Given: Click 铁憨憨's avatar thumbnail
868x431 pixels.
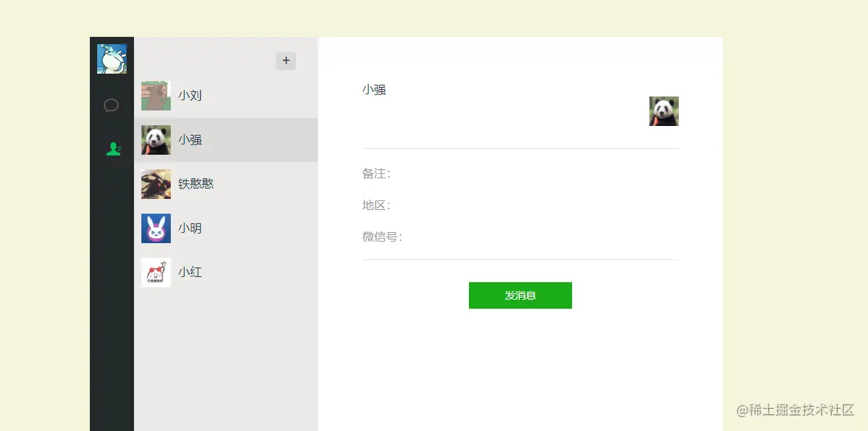Looking at the screenshot, I should pos(156,184).
